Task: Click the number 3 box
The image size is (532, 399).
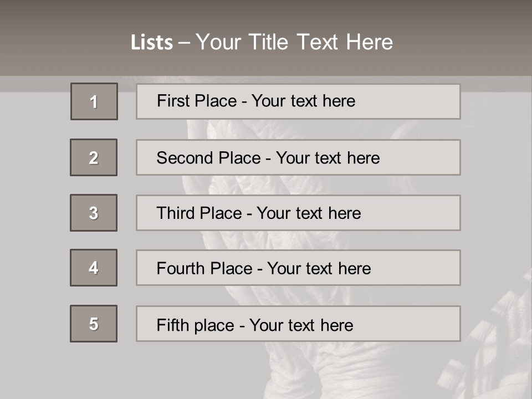Action: click(x=94, y=213)
